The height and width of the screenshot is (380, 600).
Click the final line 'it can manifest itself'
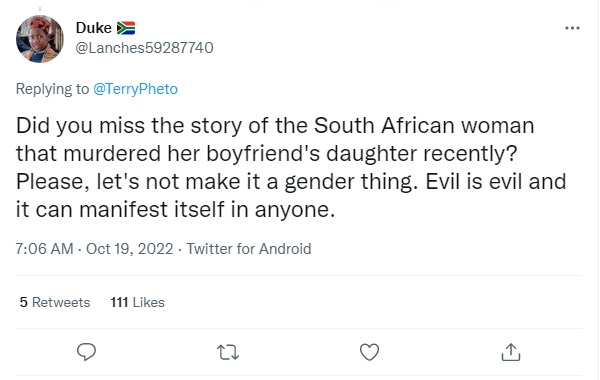coord(175,209)
